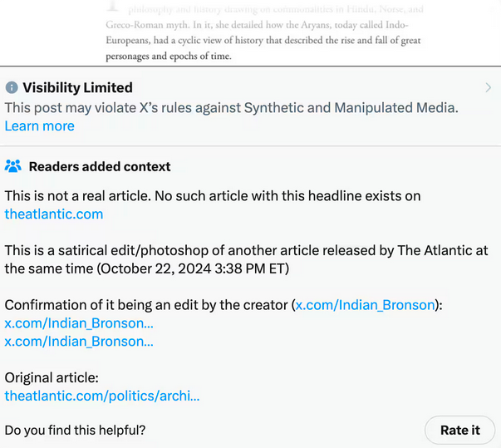The width and height of the screenshot is (501, 448).
Task: Open the x.com/Indian_Bronson link in parentheses
Action: tap(365, 305)
